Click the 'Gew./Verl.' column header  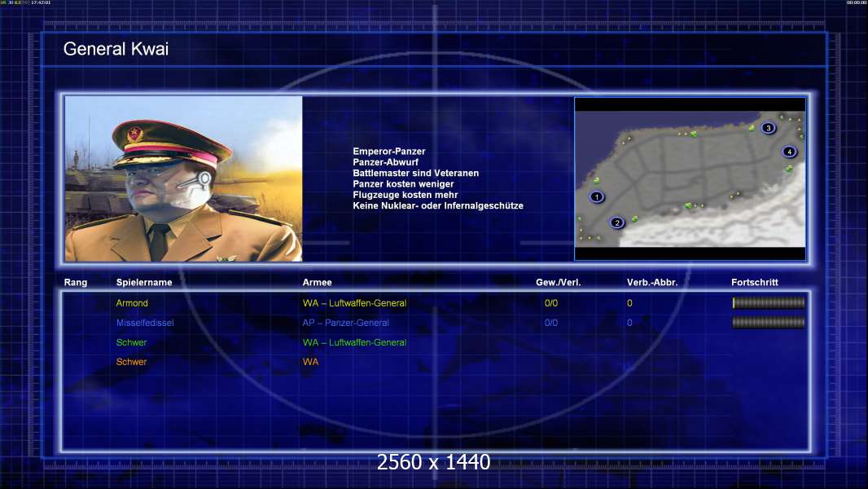click(558, 283)
